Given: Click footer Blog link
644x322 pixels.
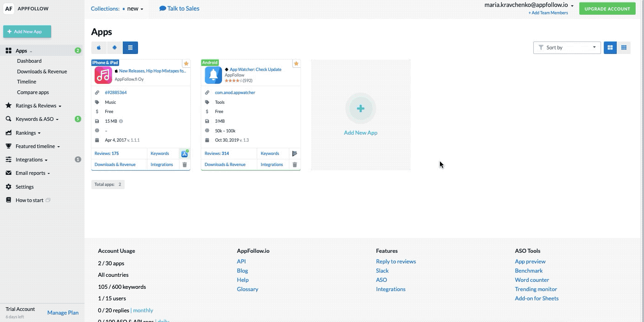Looking at the screenshot, I should (x=242, y=271).
